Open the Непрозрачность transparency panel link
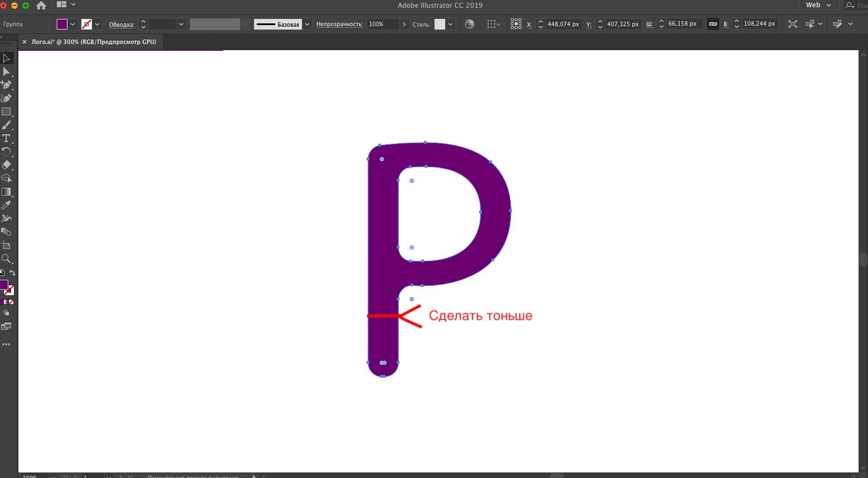 tap(339, 25)
